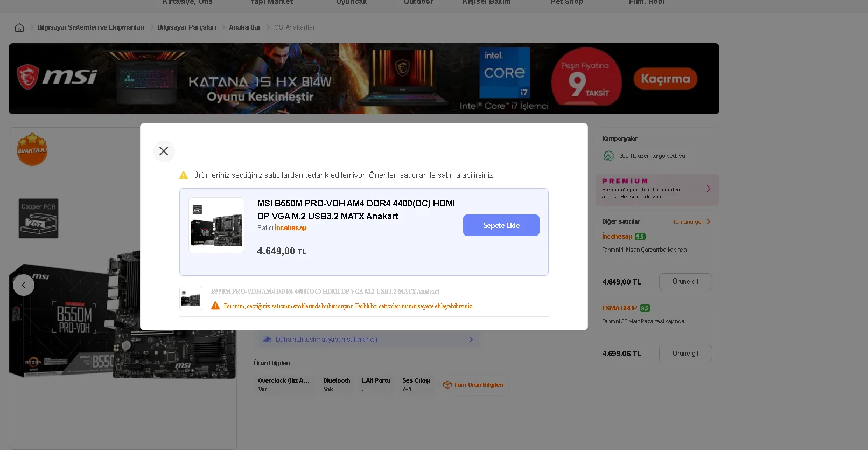Select the LAN Portu spec tile
868x450 pixels.
[x=376, y=385]
